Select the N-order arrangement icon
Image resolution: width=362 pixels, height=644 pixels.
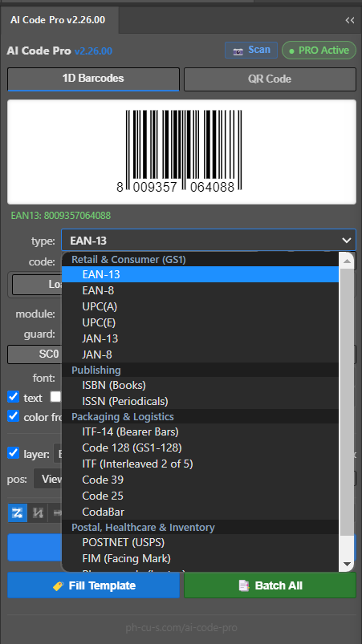coord(39,513)
